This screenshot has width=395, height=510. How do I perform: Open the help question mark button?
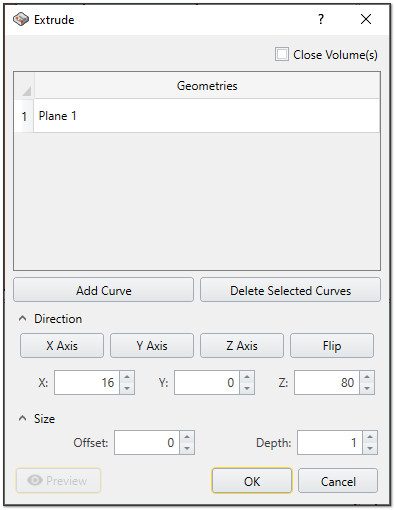pyautogui.click(x=321, y=19)
